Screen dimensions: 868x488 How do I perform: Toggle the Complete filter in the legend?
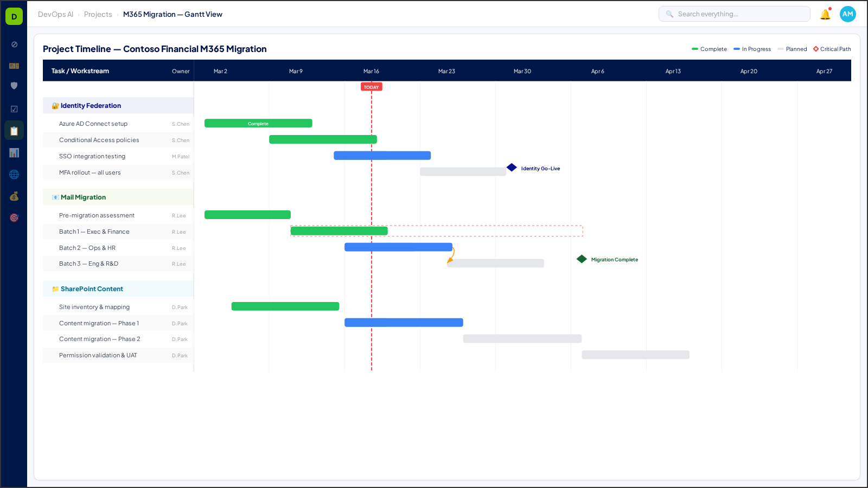click(x=709, y=49)
